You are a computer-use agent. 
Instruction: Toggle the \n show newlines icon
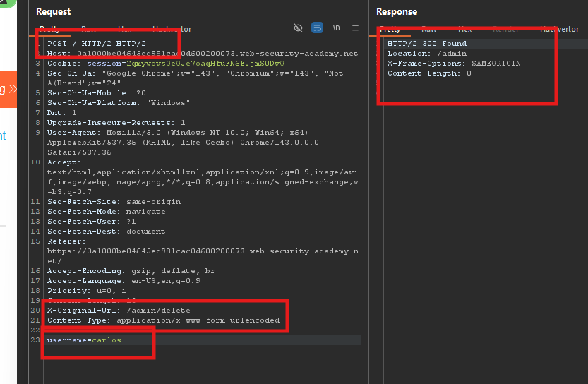click(x=337, y=28)
